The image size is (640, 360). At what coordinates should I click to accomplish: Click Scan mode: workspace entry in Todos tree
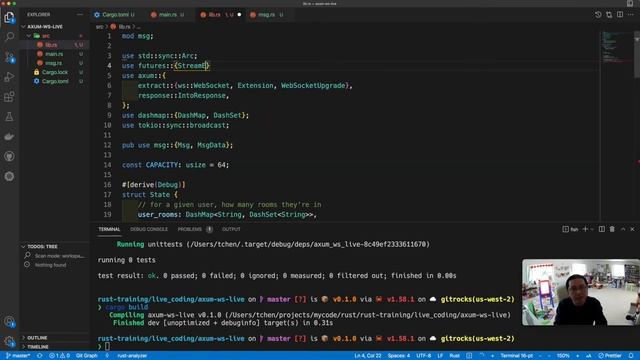59,256
